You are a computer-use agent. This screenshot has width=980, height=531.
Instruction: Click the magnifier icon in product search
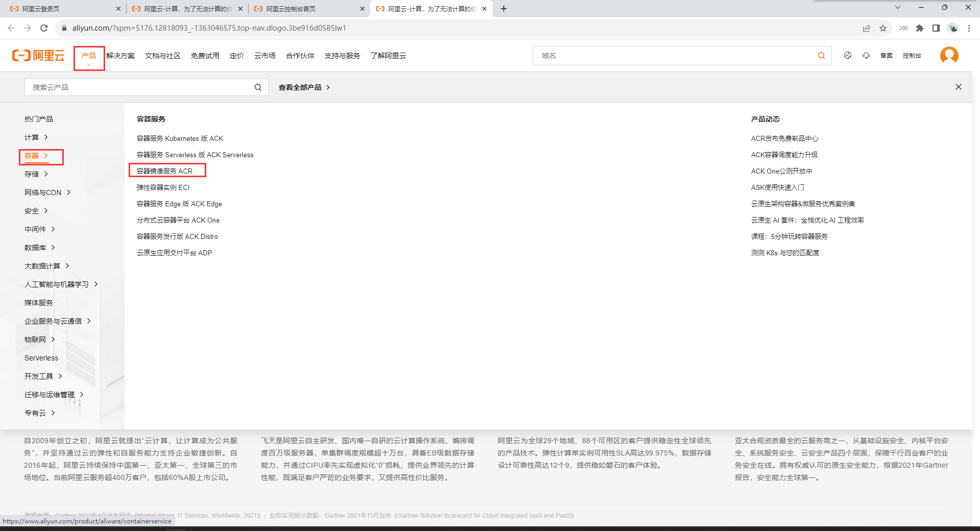tap(258, 87)
